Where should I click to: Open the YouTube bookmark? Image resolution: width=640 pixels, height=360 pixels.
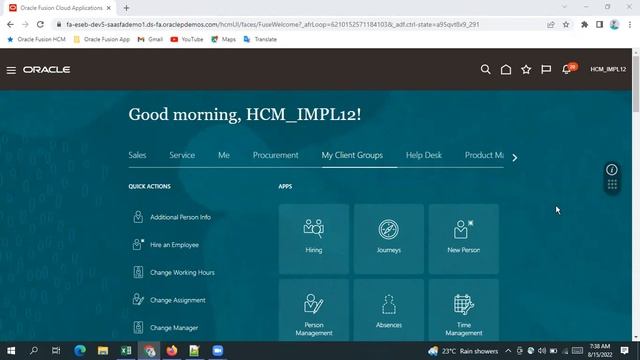pyautogui.click(x=187, y=39)
